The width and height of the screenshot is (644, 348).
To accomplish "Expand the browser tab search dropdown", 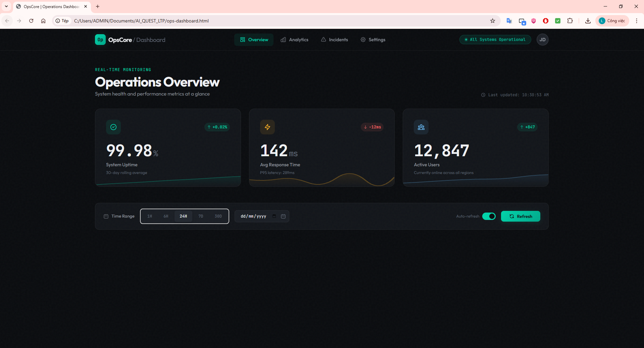I will (x=6, y=6).
